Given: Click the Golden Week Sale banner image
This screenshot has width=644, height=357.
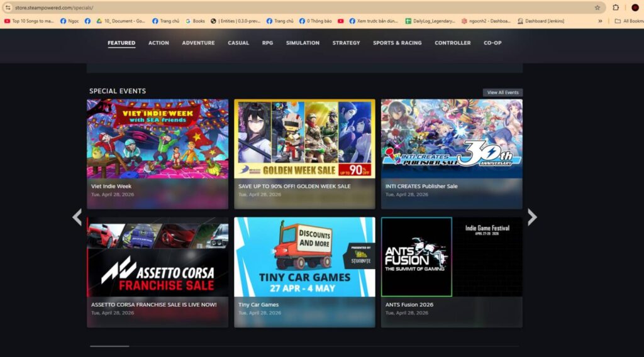Looking at the screenshot, I should (305, 139).
